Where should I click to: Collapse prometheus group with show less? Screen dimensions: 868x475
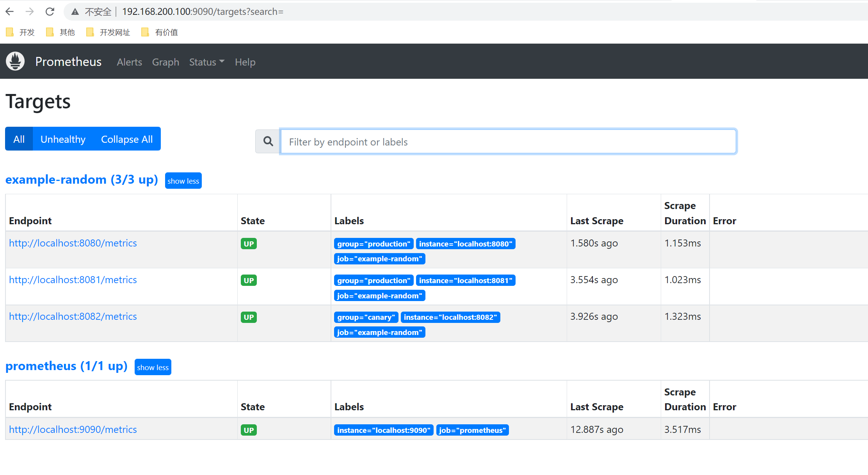(x=153, y=367)
